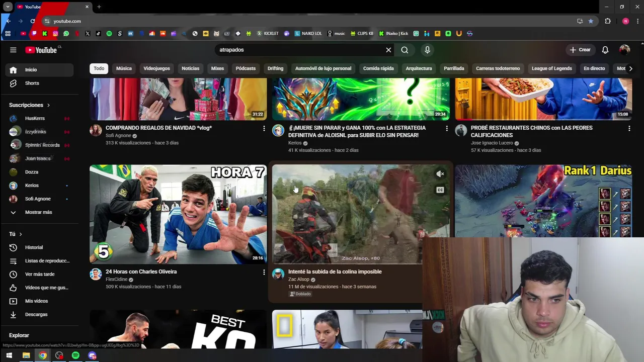Open Videos que me gustan
Image resolution: width=644 pixels, height=362 pixels.
coord(40,288)
